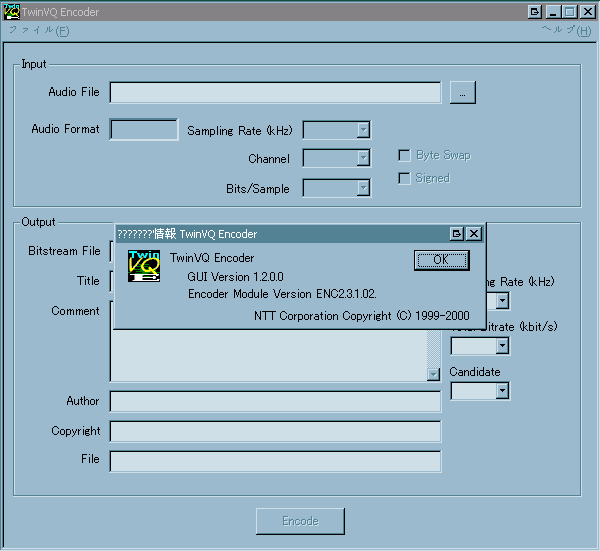
Task: Close the TwinVQ Encoder info dialog
Action: [474, 233]
